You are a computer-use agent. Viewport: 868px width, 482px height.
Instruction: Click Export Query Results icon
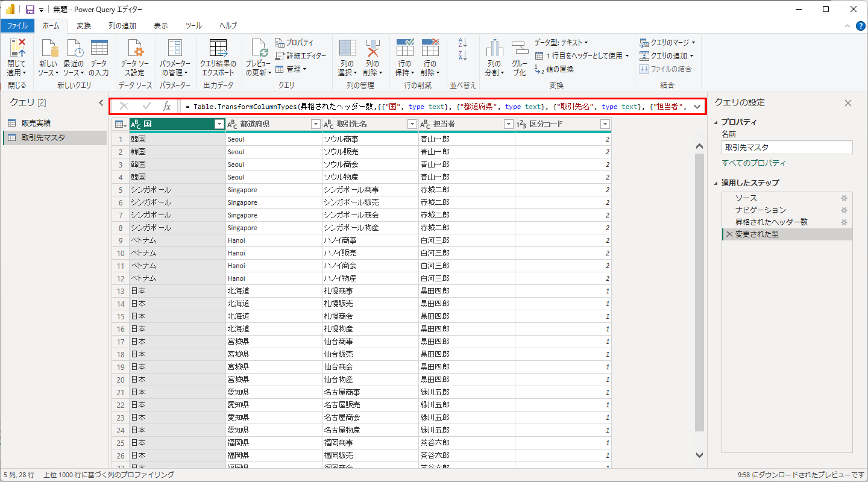click(x=218, y=48)
